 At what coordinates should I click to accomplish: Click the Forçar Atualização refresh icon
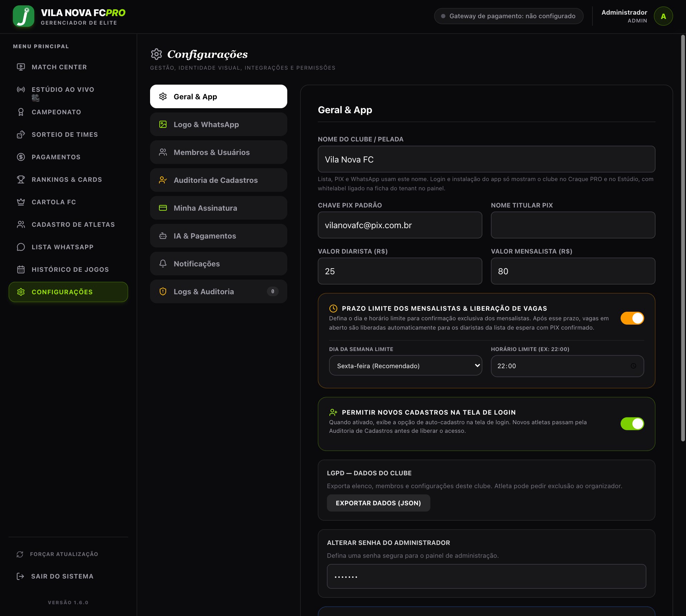pyautogui.click(x=20, y=554)
